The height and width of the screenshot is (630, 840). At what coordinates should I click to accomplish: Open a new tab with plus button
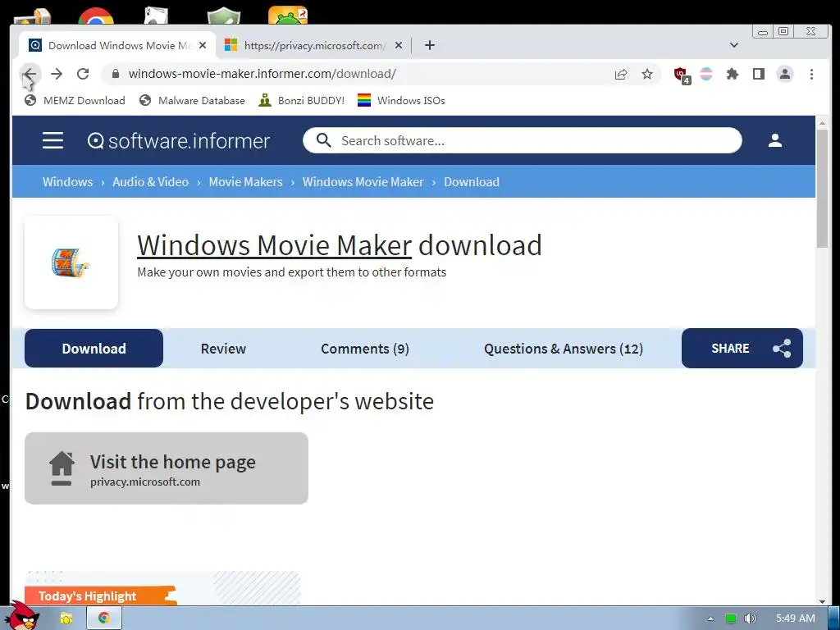tap(430, 46)
